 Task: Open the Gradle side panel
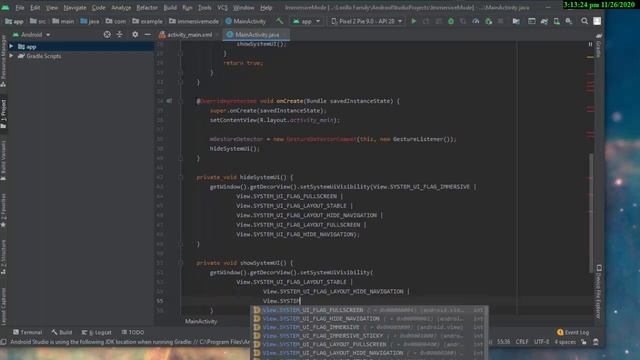pyautogui.click(x=598, y=46)
